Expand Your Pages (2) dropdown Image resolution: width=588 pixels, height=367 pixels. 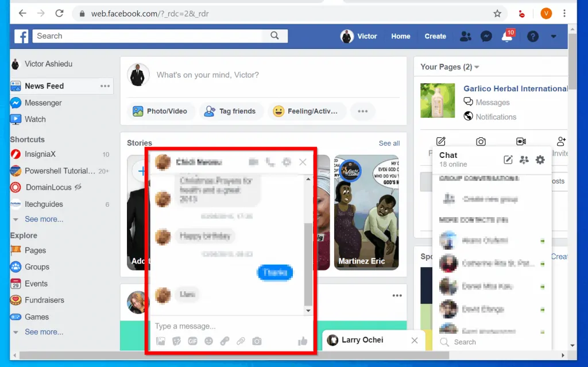(450, 67)
